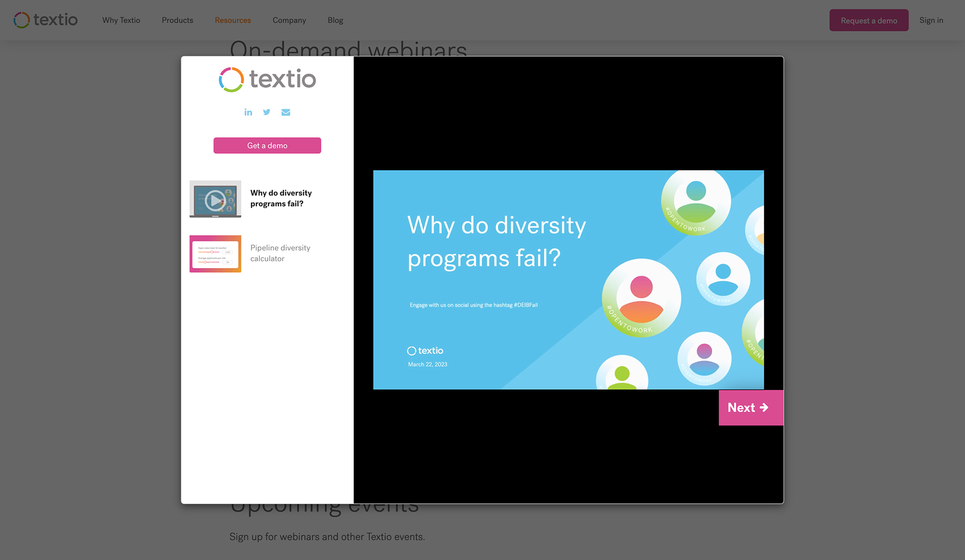Screen dimensions: 965x560
Task: Click the webinar slide preview image
Action: (x=568, y=280)
